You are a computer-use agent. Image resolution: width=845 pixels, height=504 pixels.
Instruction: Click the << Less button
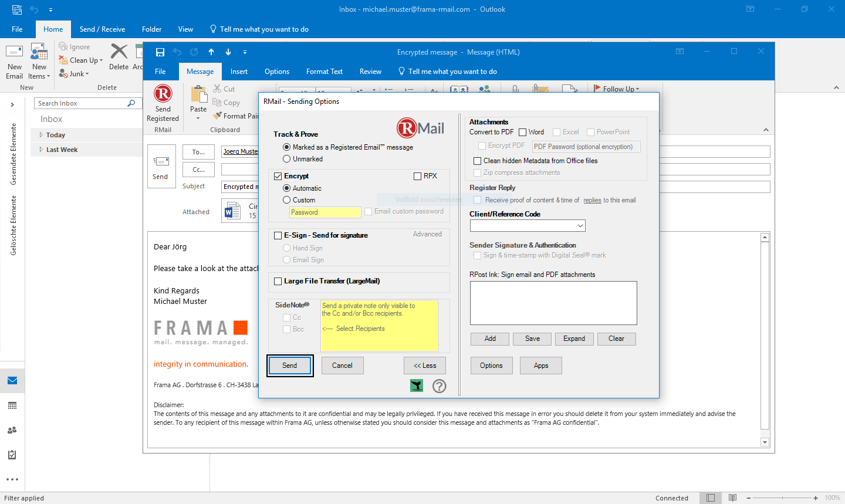click(425, 366)
